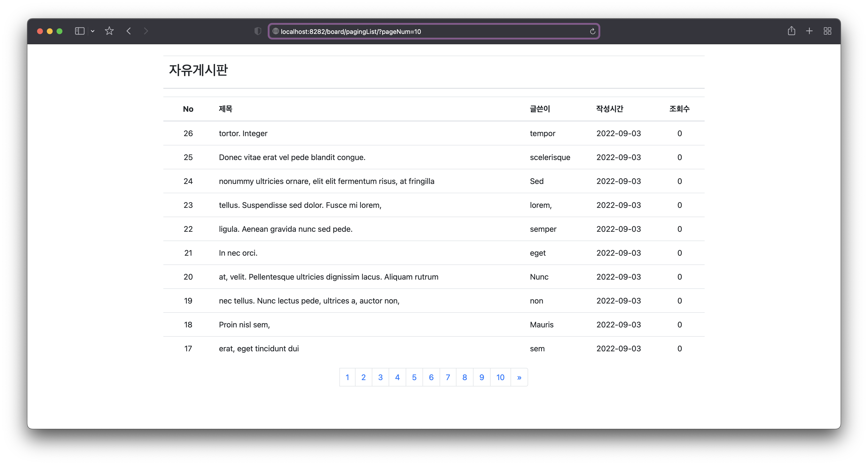Go to pagination page 2
868x465 pixels.
[x=364, y=377]
